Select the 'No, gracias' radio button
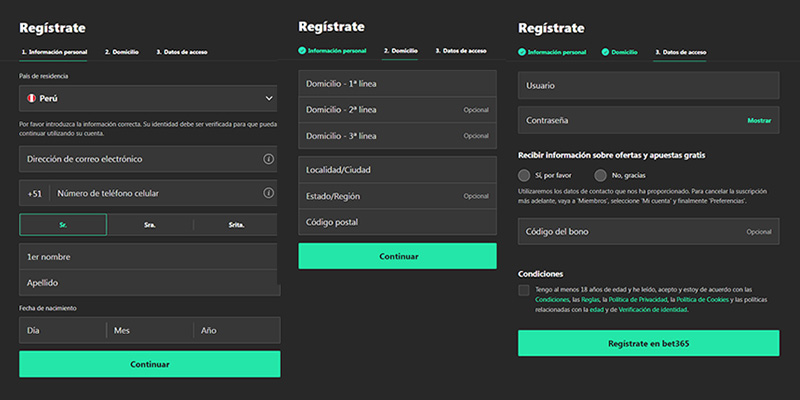The width and height of the screenshot is (800, 400). [x=601, y=176]
